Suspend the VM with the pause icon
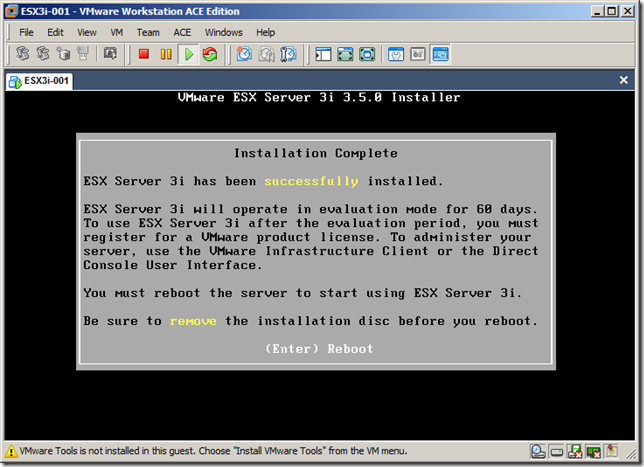 166,55
